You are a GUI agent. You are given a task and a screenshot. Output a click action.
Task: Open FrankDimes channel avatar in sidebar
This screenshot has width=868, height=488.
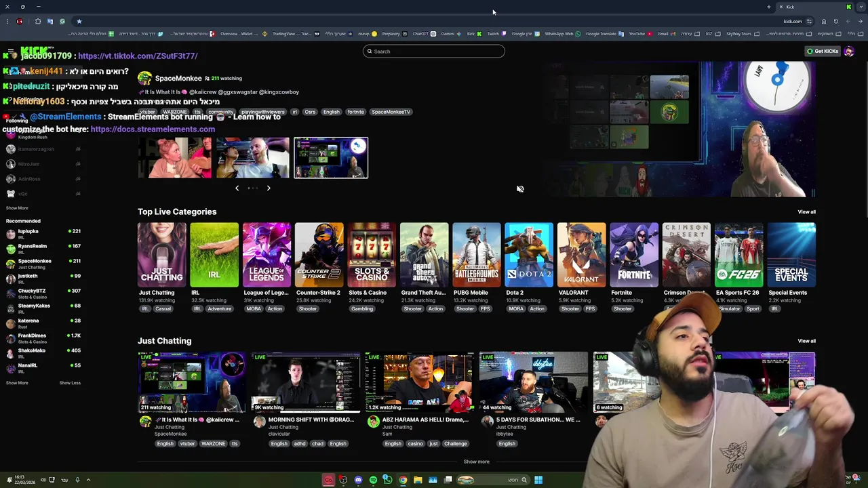click(x=10, y=338)
